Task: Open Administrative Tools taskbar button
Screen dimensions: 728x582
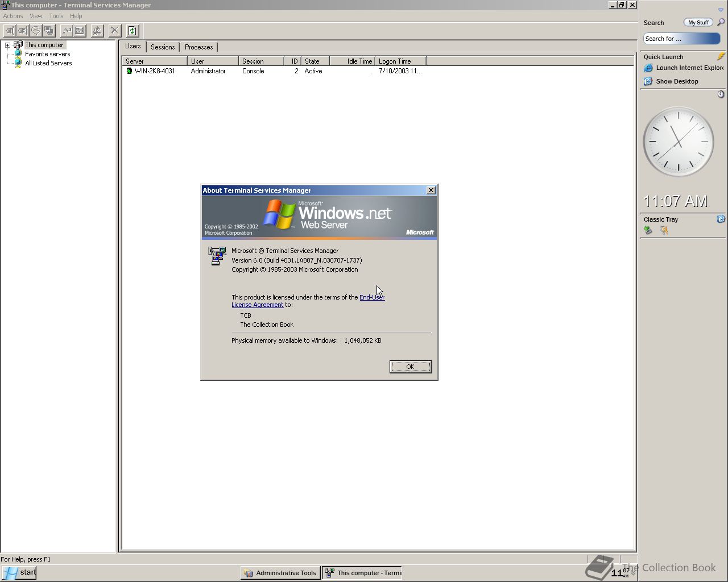Action: tap(280, 573)
